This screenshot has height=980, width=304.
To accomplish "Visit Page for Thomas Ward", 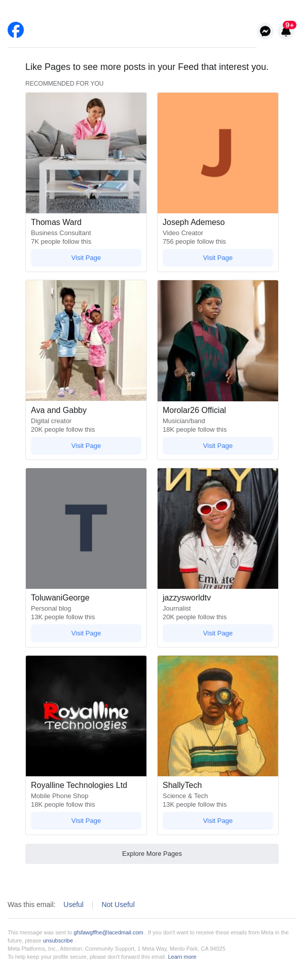I will [x=86, y=258].
